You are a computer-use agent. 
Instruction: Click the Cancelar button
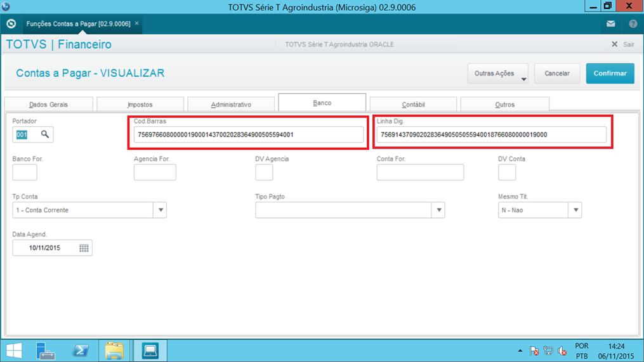click(x=556, y=74)
